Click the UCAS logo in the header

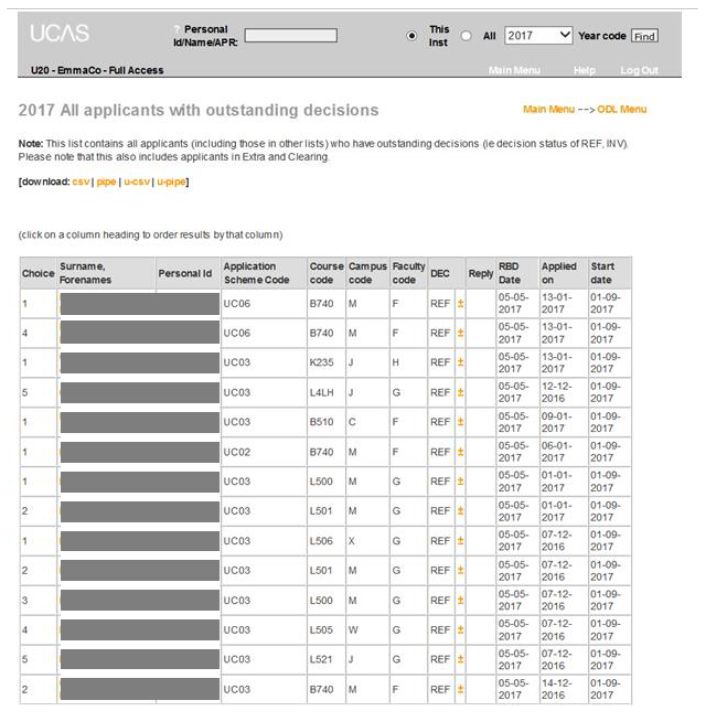(x=60, y=33)
